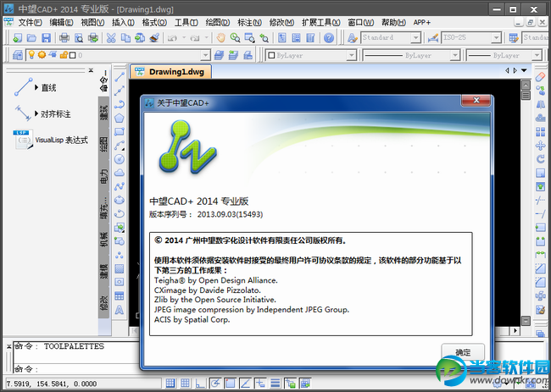Select the Pan hand tool

coord(220,37)
